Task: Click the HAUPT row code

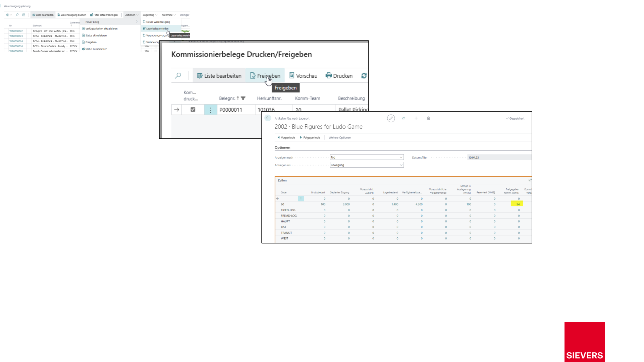Action: point(285,221)
